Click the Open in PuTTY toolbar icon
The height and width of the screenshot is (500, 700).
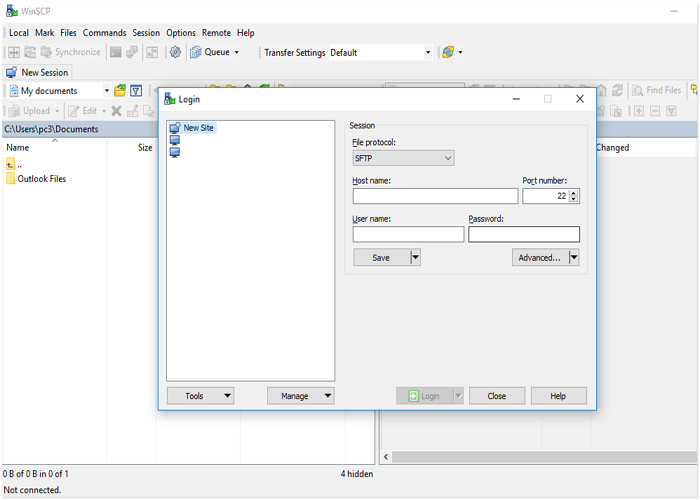click(x=132, y=52)
